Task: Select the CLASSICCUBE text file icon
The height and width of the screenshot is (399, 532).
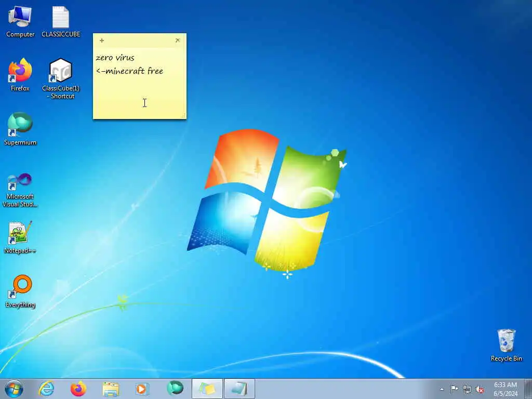Action: [x=61, y=22]
